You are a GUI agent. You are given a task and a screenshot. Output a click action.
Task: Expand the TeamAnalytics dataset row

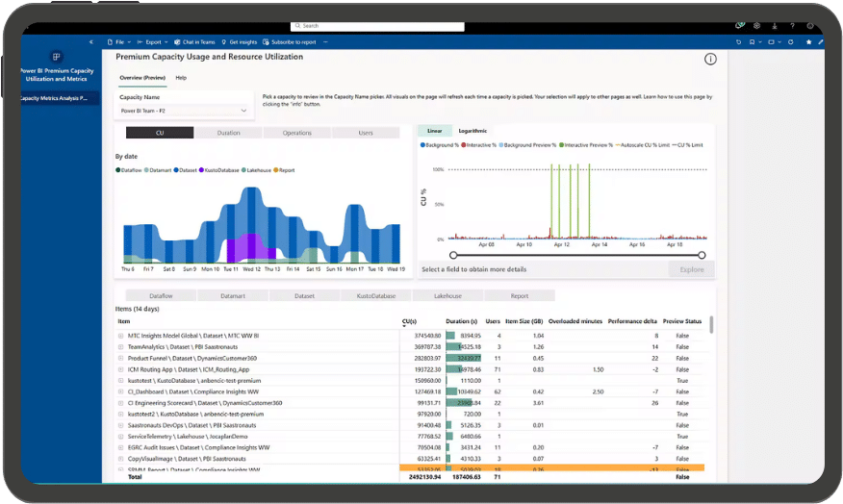coord(120,347)
